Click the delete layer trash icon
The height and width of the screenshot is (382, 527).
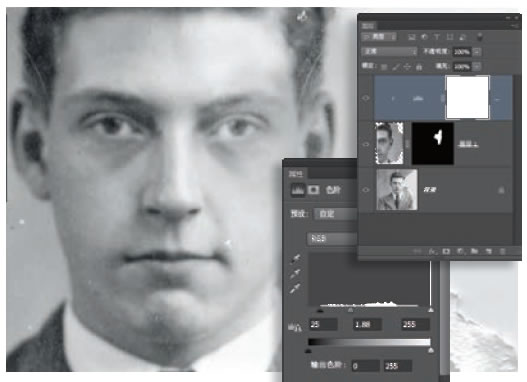(x=502, y=251)
